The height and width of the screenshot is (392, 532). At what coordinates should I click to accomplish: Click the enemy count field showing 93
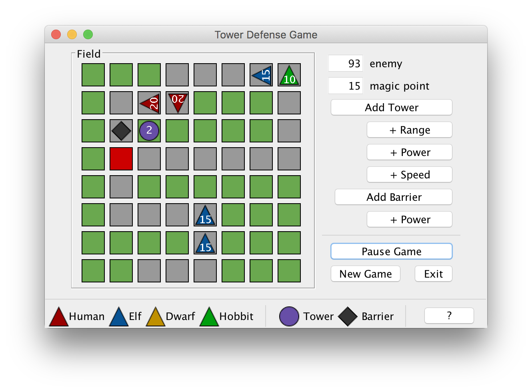(346, 63)
